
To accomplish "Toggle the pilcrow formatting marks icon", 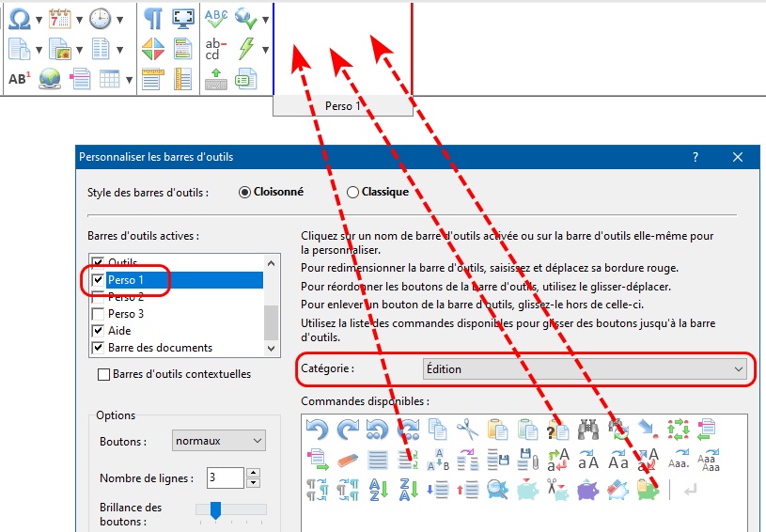I will point(153,18).
